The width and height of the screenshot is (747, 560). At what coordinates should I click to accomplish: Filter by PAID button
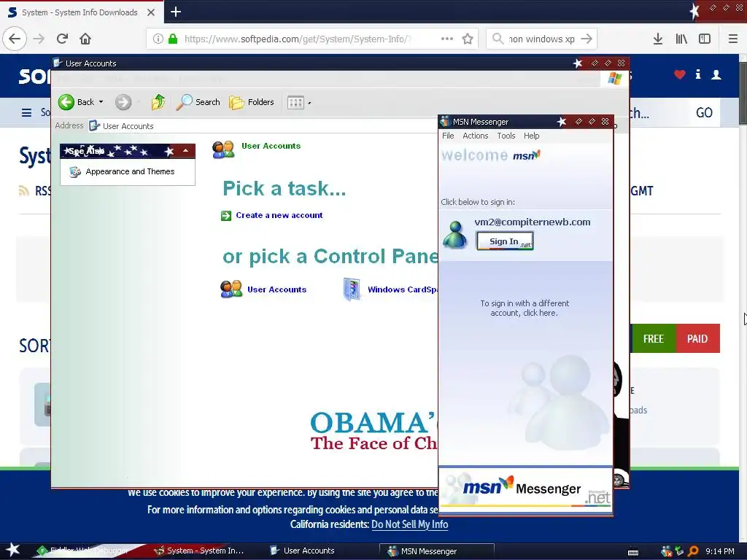point(697,338)
